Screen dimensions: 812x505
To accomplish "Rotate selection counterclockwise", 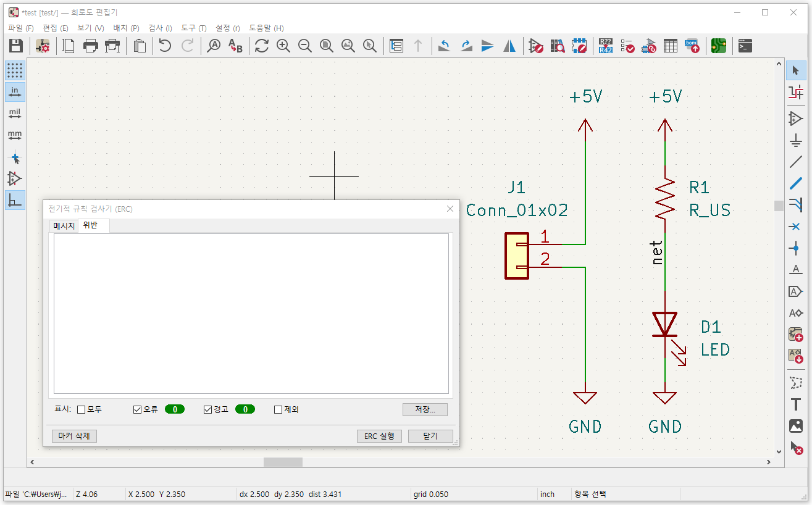I will tap(445, 46).
